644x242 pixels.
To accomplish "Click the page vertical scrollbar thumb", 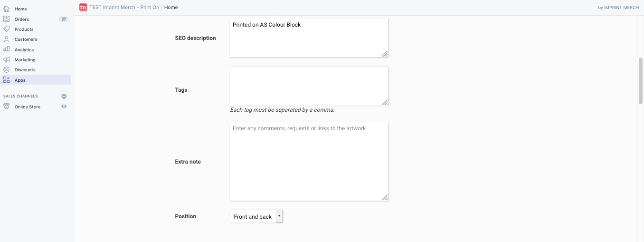I will point(640,81).
